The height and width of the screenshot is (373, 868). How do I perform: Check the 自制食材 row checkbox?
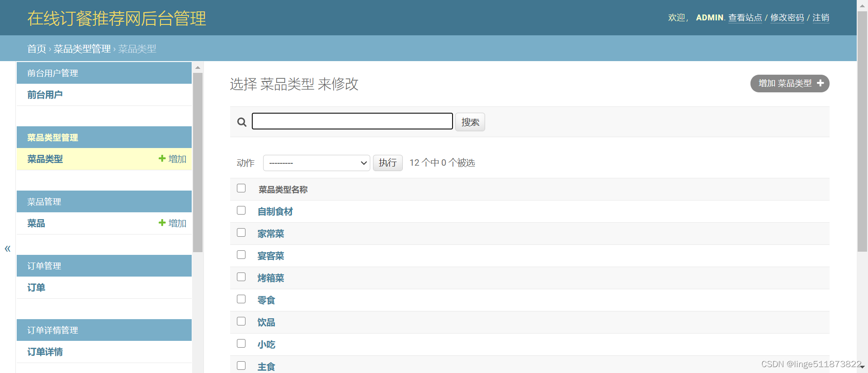[241, 210]
